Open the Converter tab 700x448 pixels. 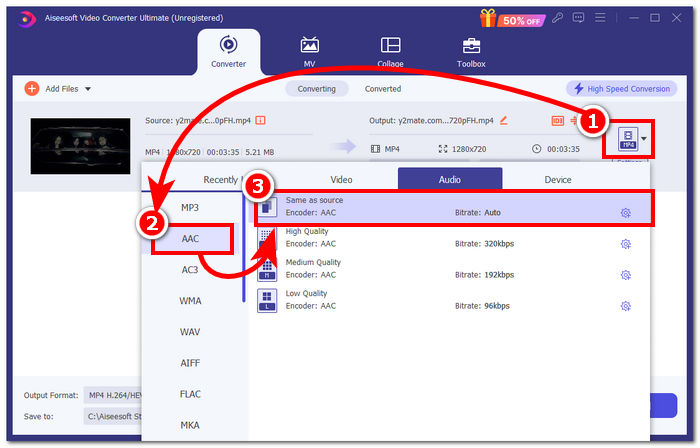pos(229,52)
